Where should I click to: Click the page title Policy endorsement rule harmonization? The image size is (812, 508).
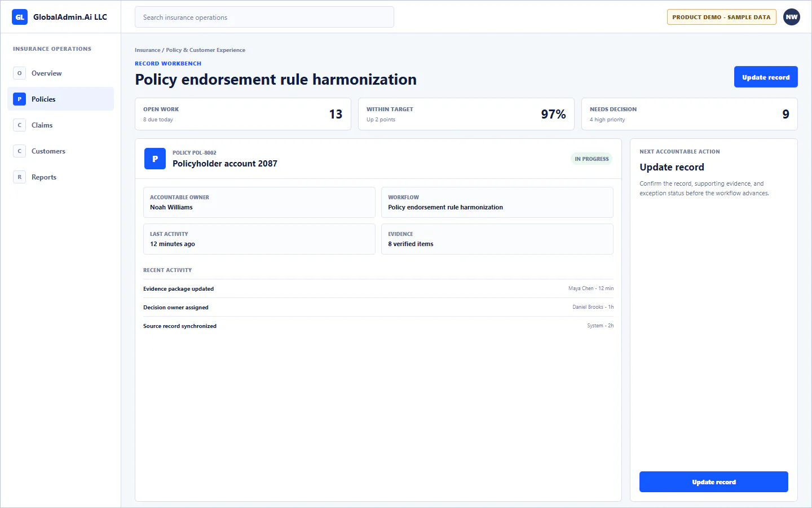point(276,80)
